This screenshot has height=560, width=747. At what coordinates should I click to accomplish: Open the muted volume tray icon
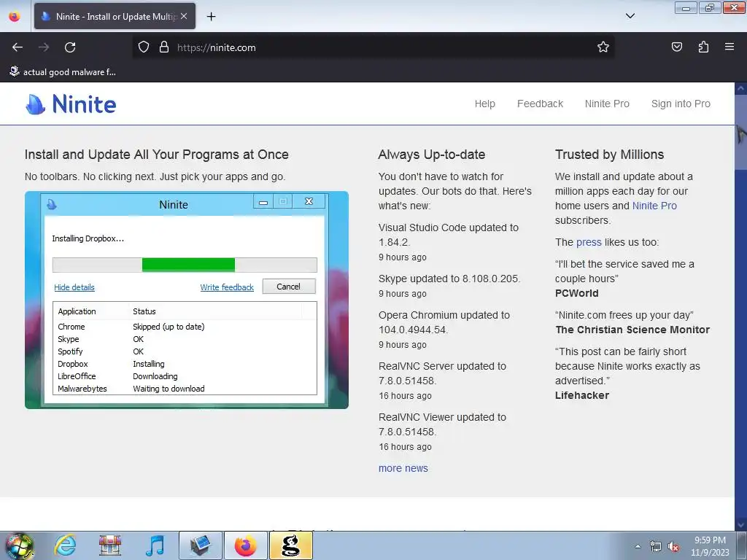pos(673,547)
